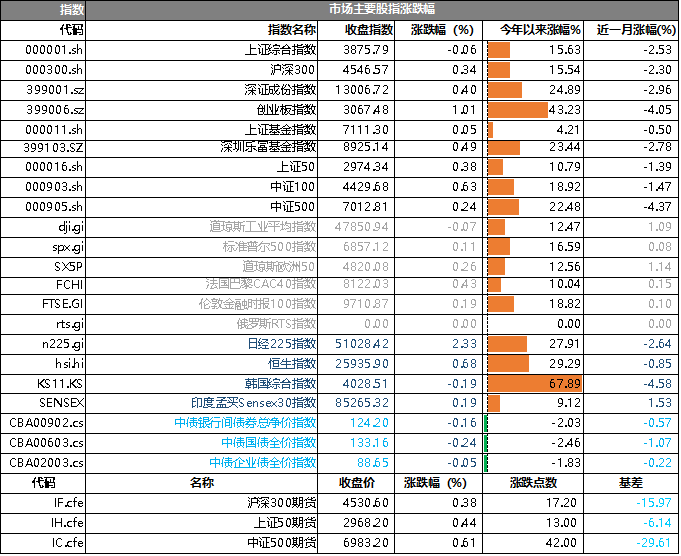Image resolution: width=681 pixels, height=556 pixels.
Task: Select the 中债国债全价指数 row name
Action: (x=268, y=442)
